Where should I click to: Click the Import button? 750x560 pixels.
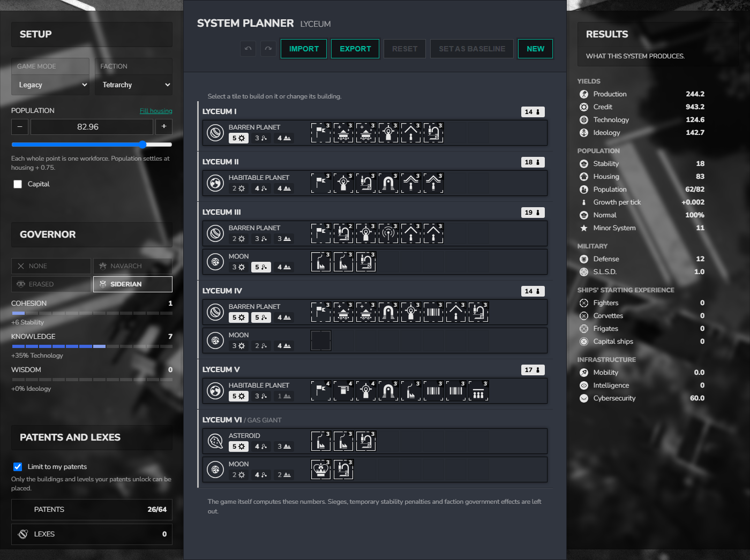(x=304, y=49)
